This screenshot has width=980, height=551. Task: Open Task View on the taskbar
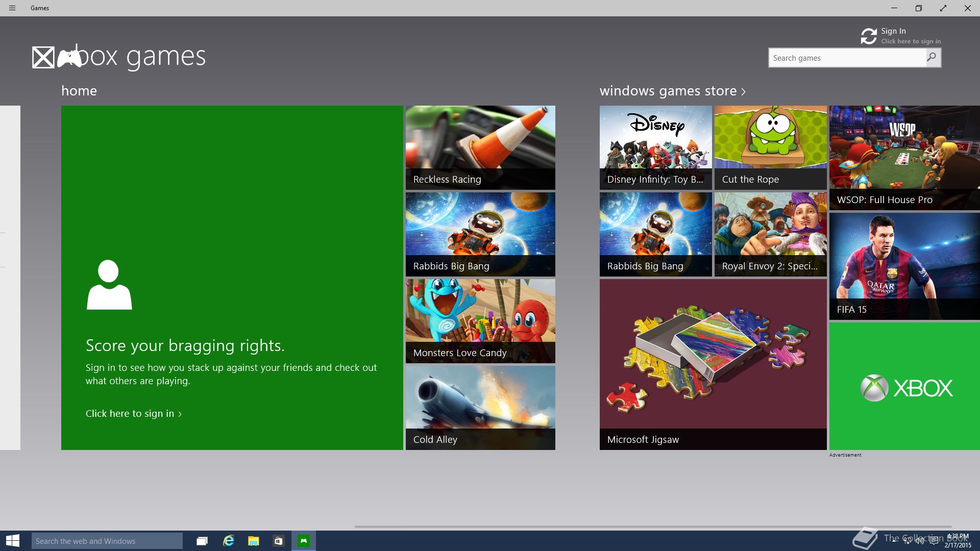202,541
